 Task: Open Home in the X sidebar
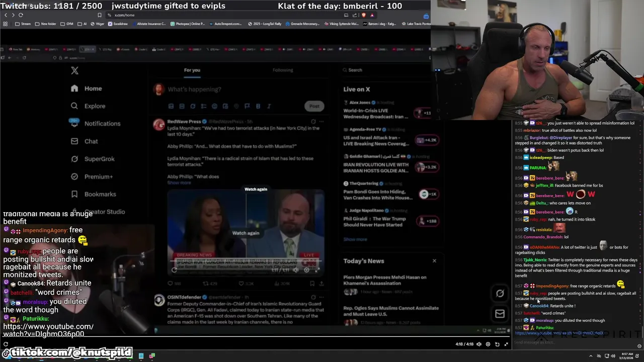87,88
